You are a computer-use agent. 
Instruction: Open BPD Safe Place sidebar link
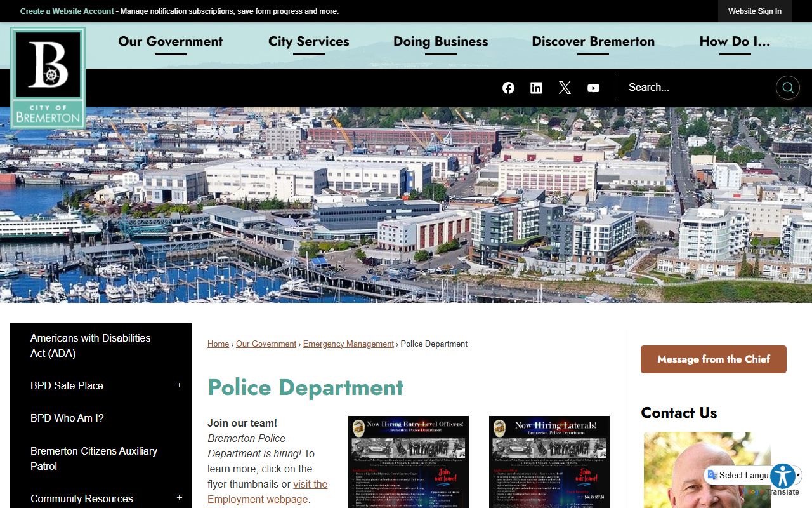(x=67, y=385)
